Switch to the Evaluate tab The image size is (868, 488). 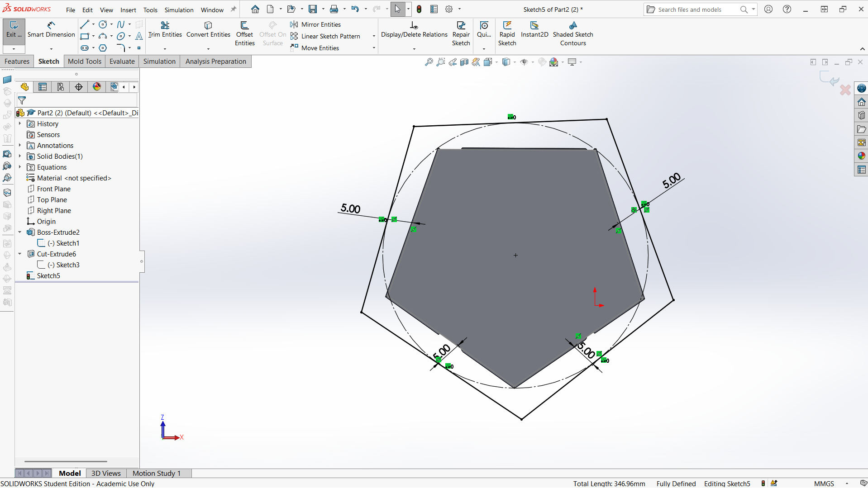pyautogui.click(x=122, y=62)
